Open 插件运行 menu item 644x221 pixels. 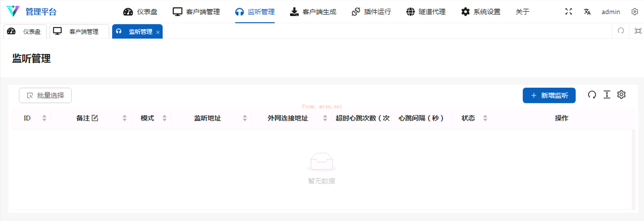tap(371, 12)
